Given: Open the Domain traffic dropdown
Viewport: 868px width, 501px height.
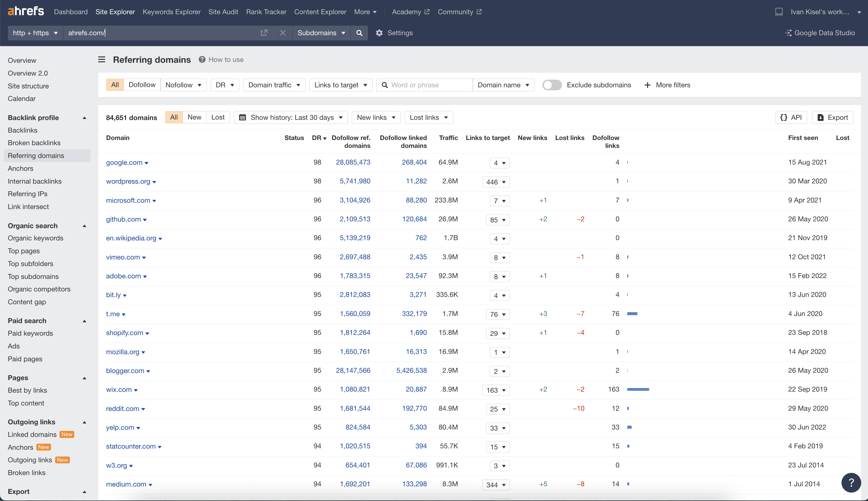Looking at the screenshot, I should (x=274, y=85).
